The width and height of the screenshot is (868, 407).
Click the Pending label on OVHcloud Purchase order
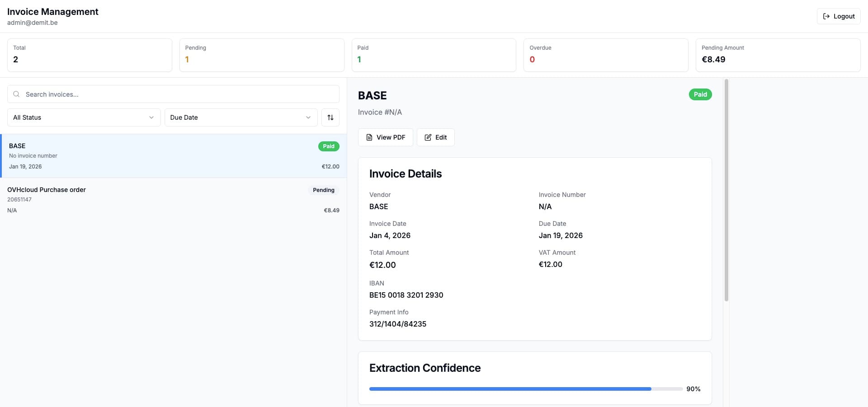(323, 190)
